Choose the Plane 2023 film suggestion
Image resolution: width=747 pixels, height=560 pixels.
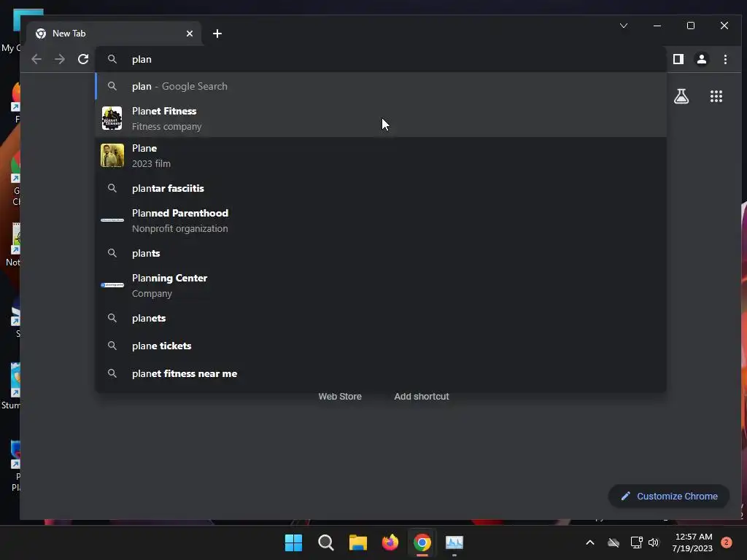pos(381,156)
